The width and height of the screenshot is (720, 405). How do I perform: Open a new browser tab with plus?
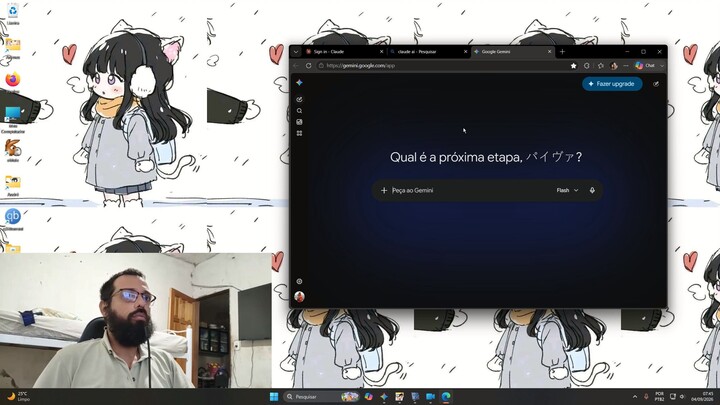pyautogui.click(x=562, y=52)
